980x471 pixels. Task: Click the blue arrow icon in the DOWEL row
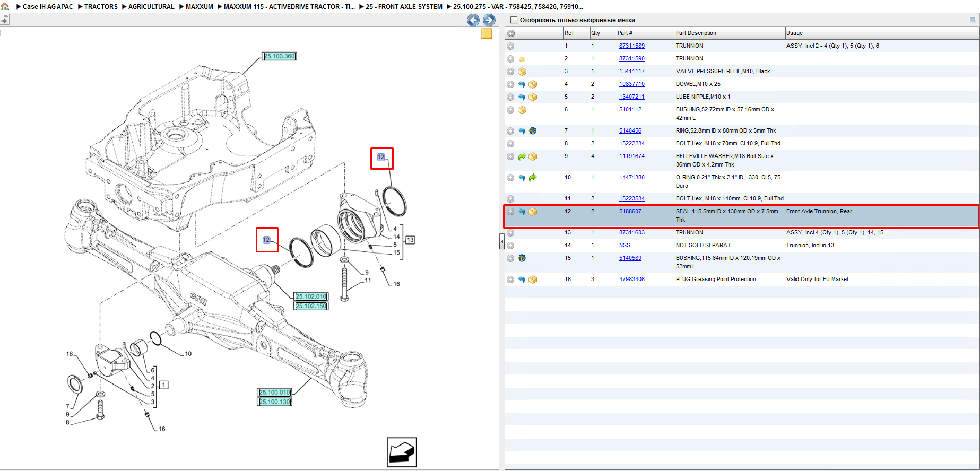[x=522, y=84]
